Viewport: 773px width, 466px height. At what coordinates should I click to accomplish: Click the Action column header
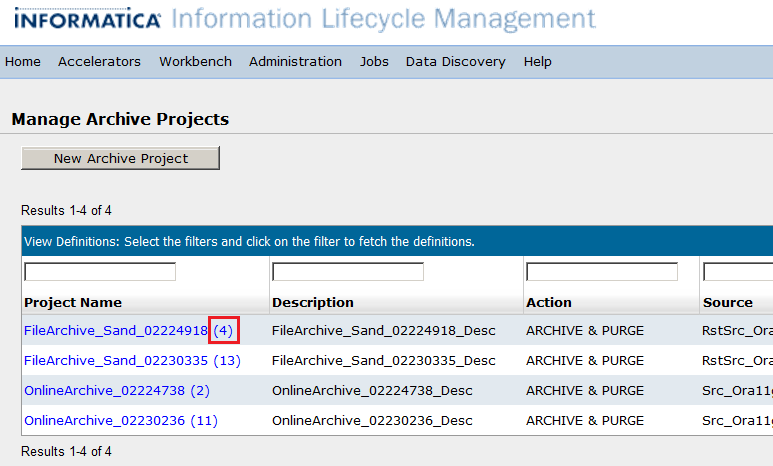(x=549, y=302)
